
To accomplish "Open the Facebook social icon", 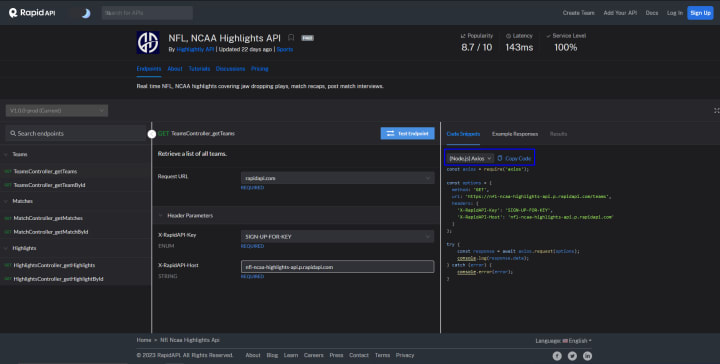I will point(557,356).
